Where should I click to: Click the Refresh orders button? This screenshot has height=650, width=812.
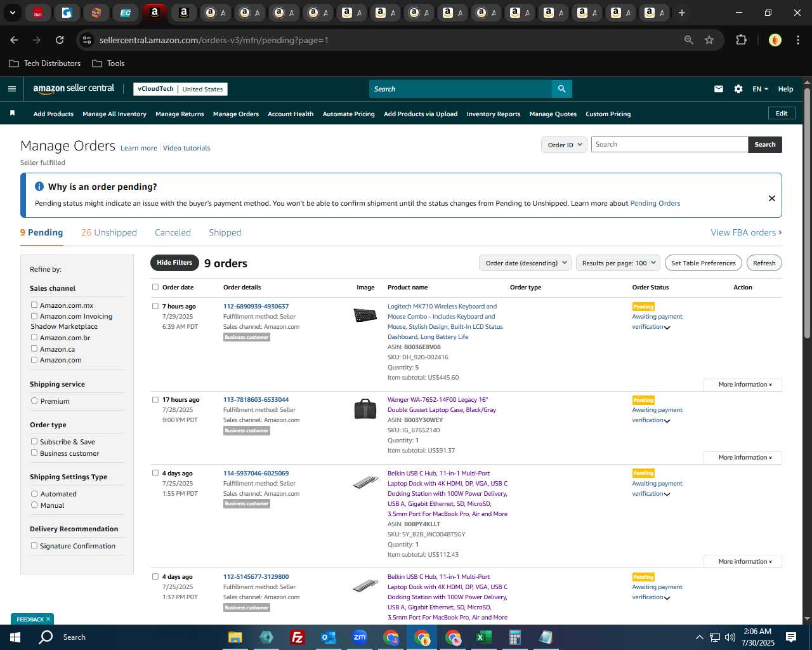(764, 263)
